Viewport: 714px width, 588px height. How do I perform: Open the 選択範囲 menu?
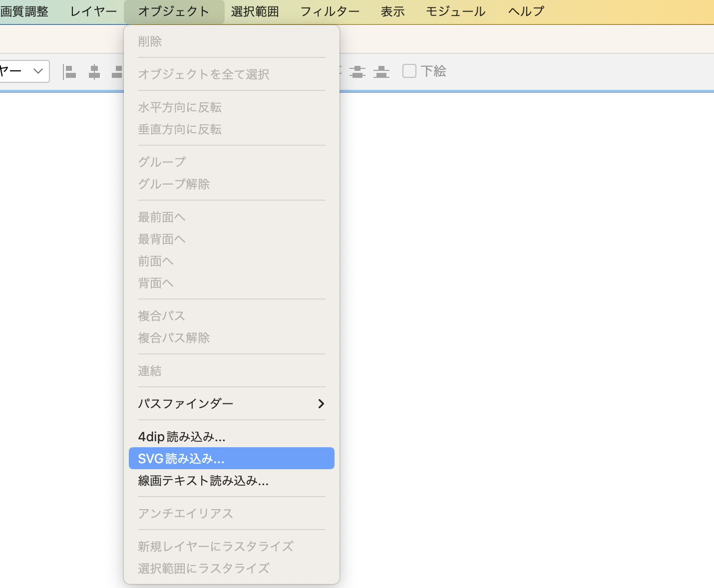[255, 11]
